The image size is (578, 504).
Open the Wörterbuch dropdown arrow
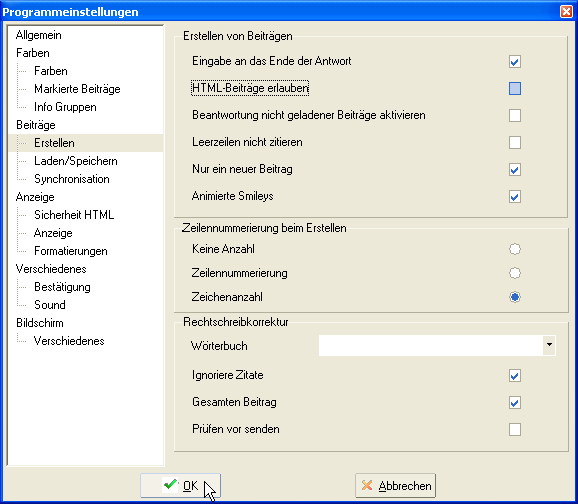549,345
